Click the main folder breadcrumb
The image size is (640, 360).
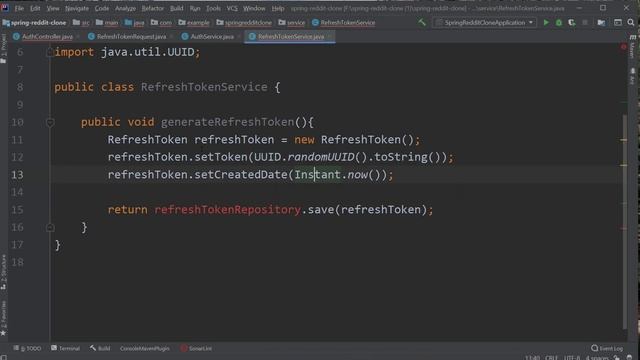[107, 22]
